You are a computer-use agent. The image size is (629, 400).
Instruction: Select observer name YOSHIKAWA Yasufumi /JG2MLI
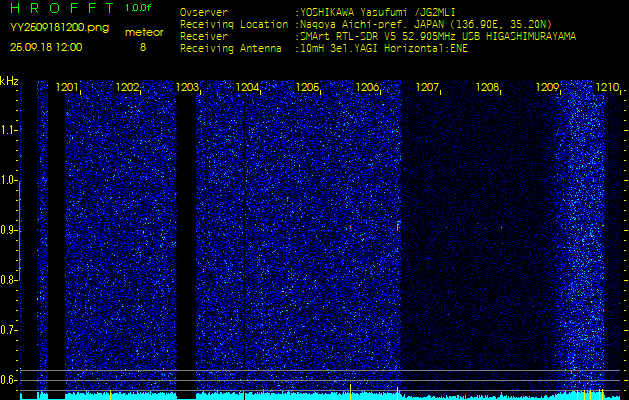pyautogui.click(x=378, y=12)
